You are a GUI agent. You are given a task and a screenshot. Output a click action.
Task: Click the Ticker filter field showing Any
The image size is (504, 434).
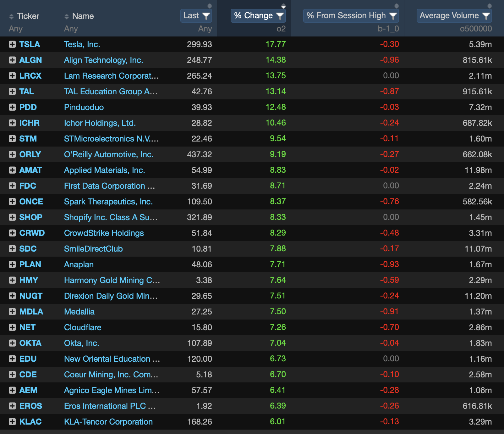tap(16, 29)
